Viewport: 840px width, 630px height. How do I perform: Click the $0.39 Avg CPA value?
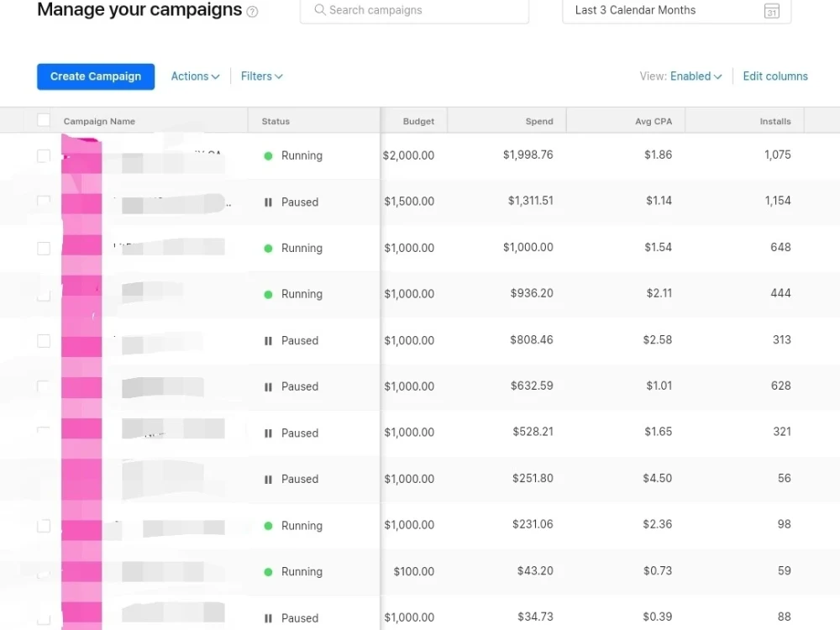(658, 617)
